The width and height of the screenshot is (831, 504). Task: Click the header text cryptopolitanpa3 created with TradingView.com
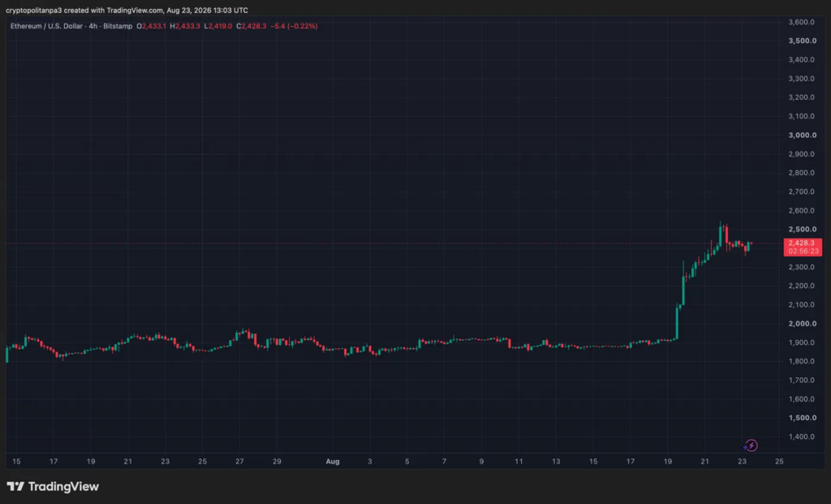pyautogui.click(x=84, y=10)
